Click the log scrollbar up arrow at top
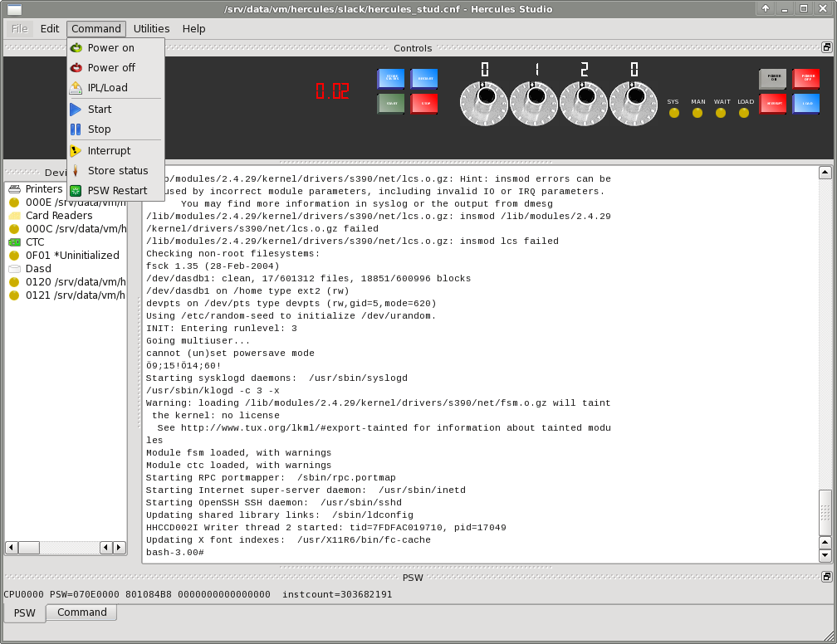Screen dimensions: 837x644 825,173
